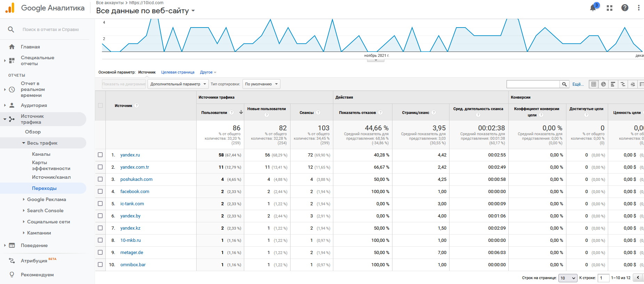Check the 10-mkb.ru row checkbox
The width and height of the screenshot is (644, 284).
pos(100,240)
